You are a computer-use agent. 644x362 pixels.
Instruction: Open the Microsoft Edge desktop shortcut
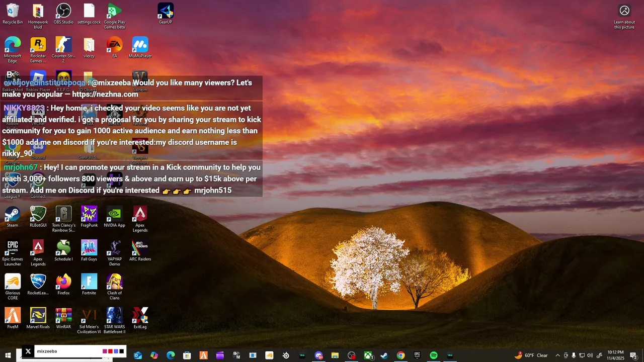pyautogui.click(x=13, y=50)
